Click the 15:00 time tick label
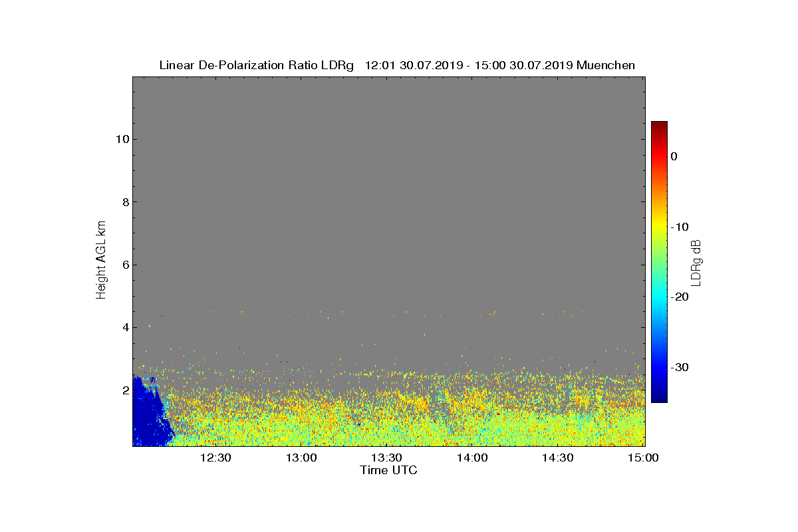798x532 pixels. click(x=643, y=458)
